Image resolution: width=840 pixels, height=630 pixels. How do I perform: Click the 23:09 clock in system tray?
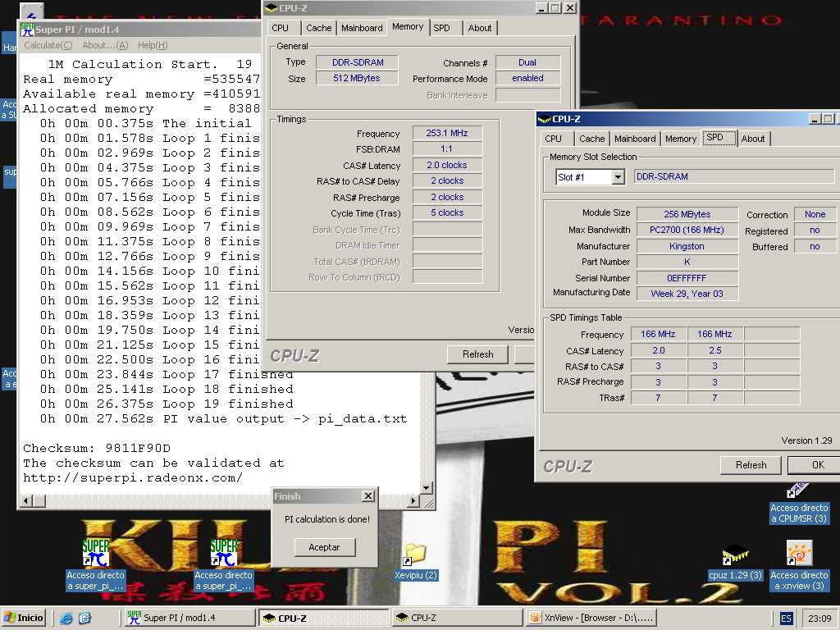(x=819, y=619)
